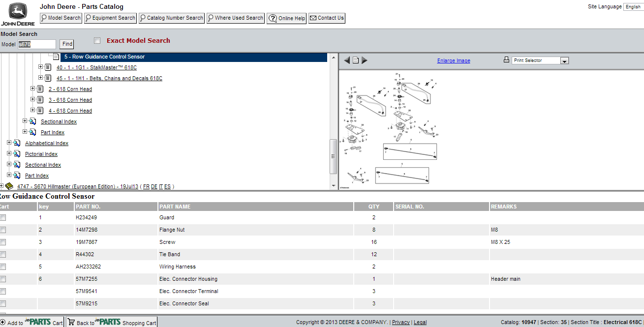
Task: Click the printer icon beside Print Selector
Action: coord(506,60)
